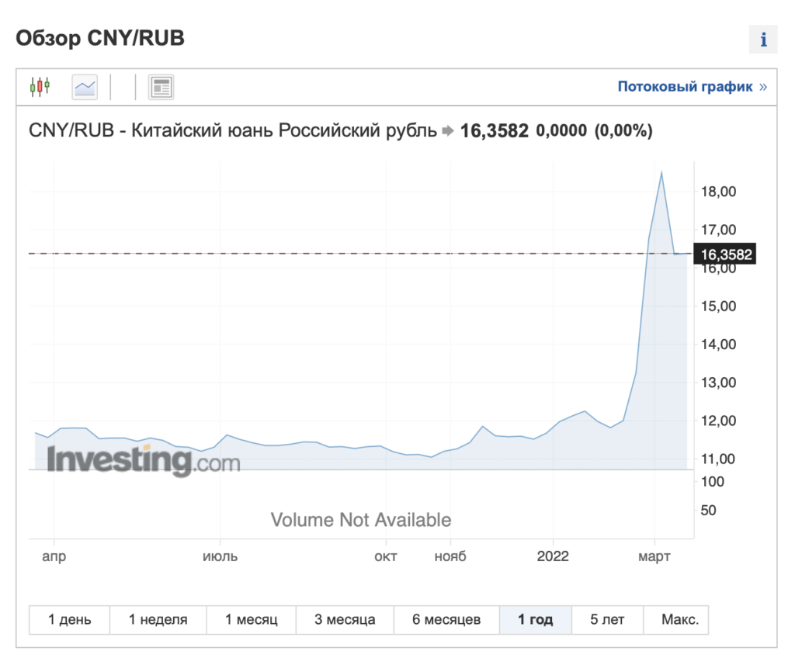Click the chart peak above 18,00 in March
The image size is (795, 672).
(661, 172)
